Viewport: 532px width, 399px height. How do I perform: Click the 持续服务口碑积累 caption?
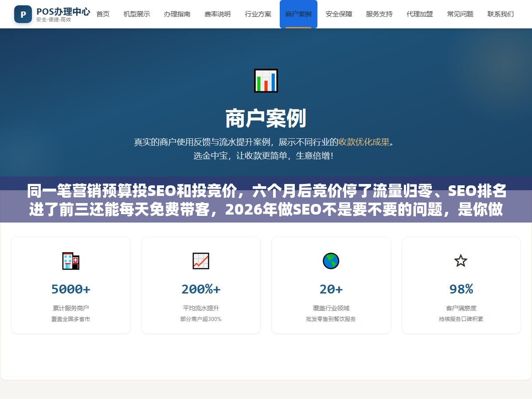(x=461, y=319)
